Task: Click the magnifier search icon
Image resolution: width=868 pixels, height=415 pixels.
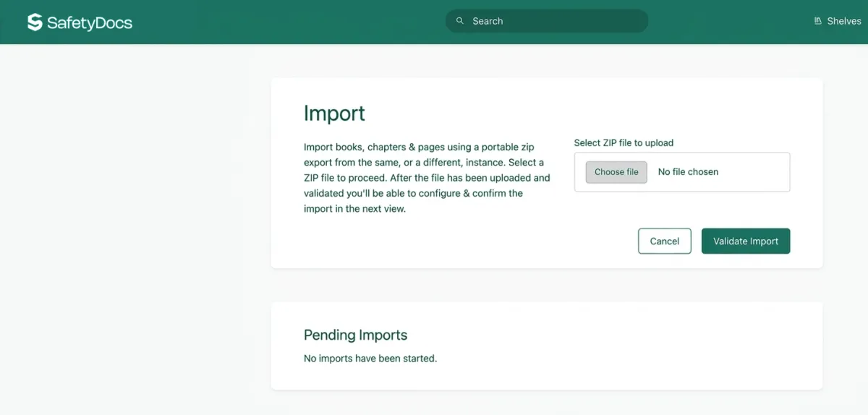Action: tap(459, 21)
